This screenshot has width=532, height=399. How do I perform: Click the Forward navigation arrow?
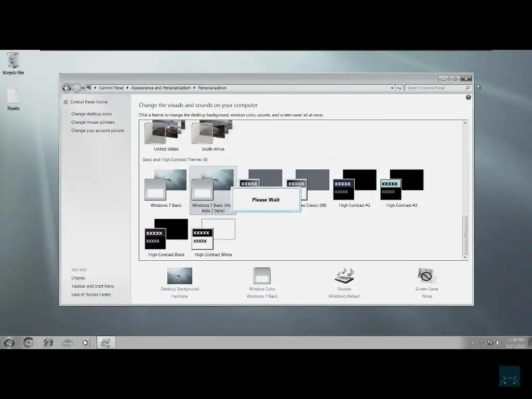(x=77, y=88)
